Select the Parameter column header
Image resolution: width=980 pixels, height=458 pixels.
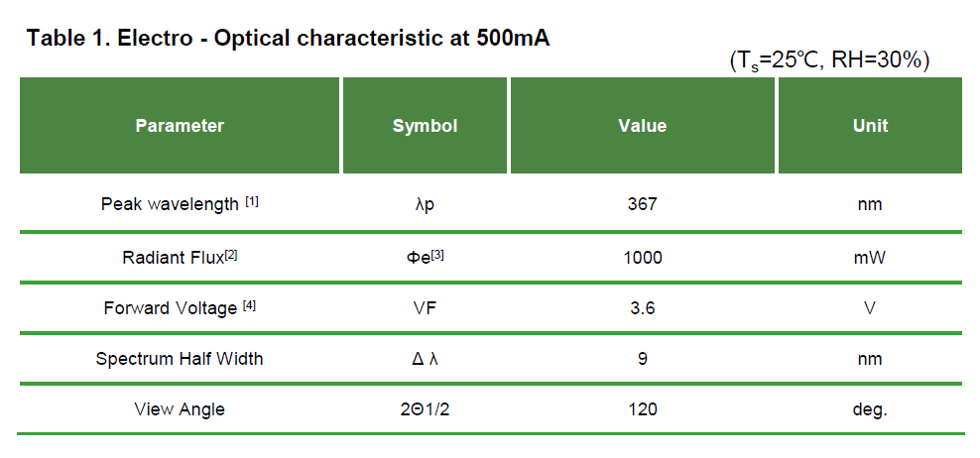(180, 126)
